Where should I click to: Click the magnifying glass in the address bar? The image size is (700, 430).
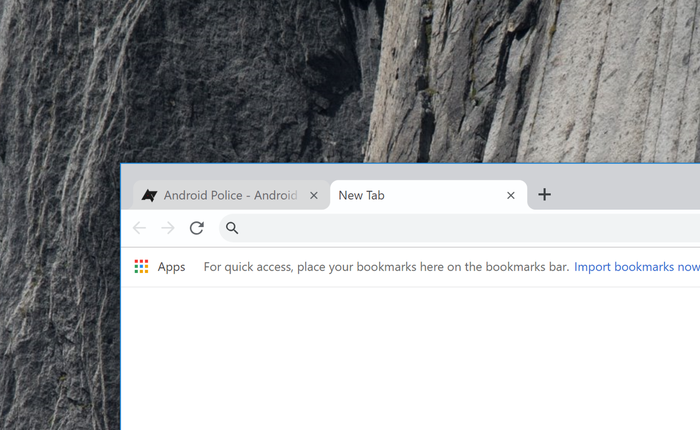[x=232, y=228]
